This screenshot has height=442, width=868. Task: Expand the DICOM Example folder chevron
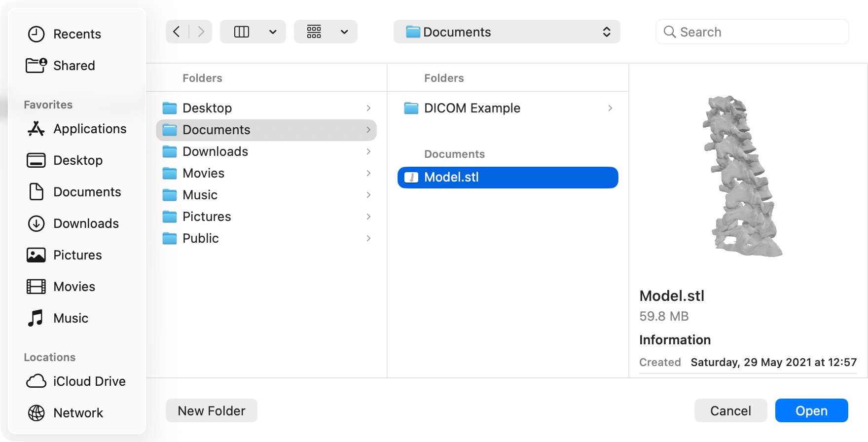point(610,108)
